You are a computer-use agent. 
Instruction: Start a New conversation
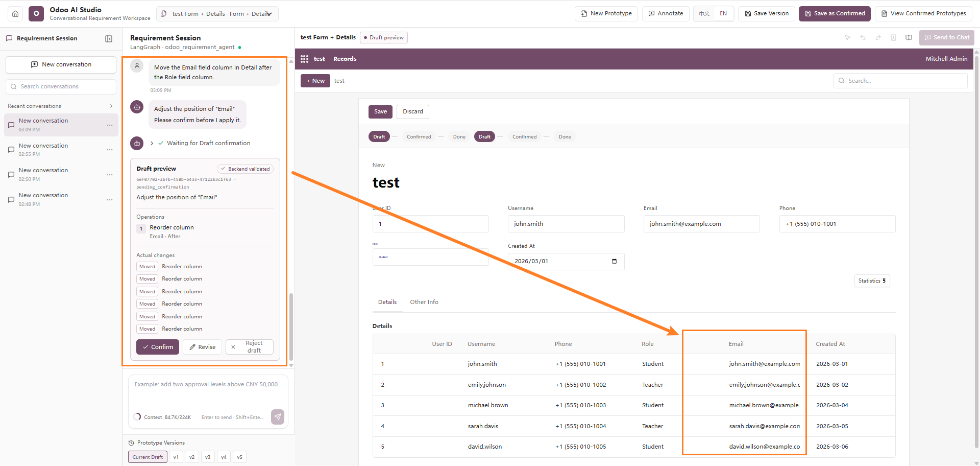tap(61, 65)
